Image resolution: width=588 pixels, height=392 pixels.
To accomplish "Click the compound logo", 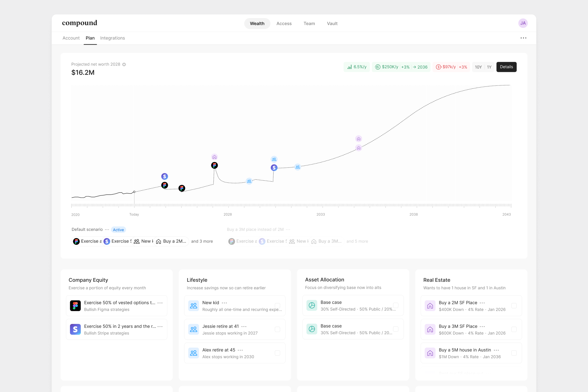I will [x=80, y=23].
